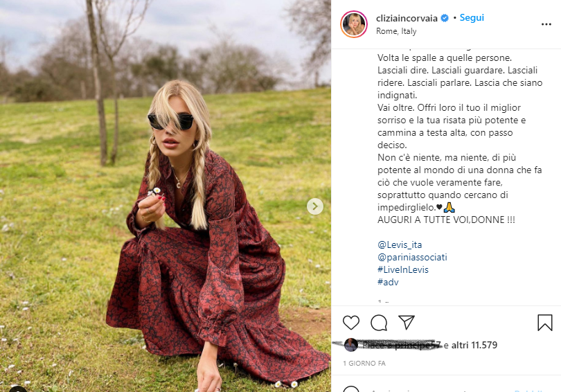This screenshot has width=561, height=392.
Task: Like the post with heart icon
Action: (351, 323)
